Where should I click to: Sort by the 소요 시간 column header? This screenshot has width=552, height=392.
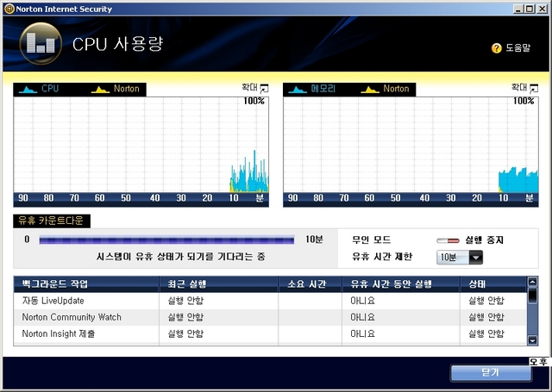[310, 284]
